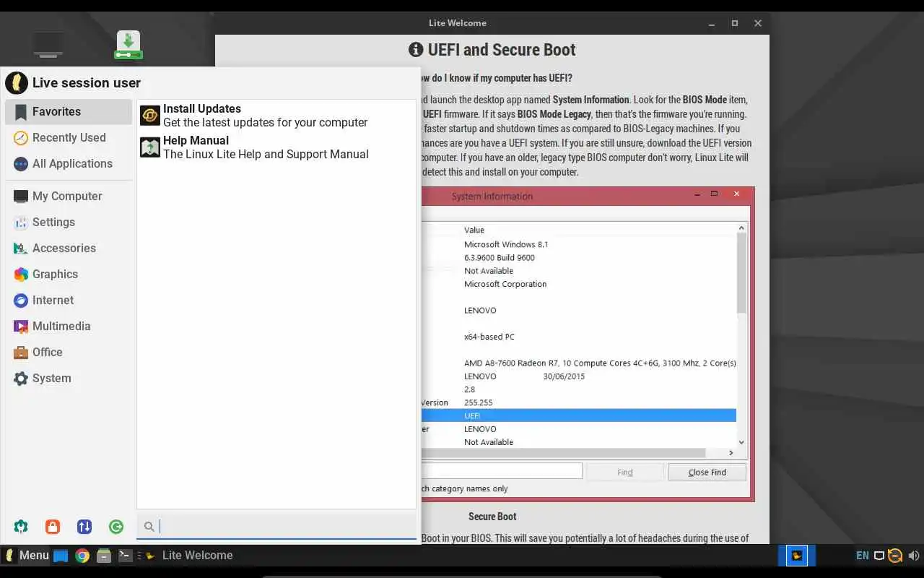Viewport: 924px width, 578px height.
Task: Close the Lite Welcome window
Action: 758,23
